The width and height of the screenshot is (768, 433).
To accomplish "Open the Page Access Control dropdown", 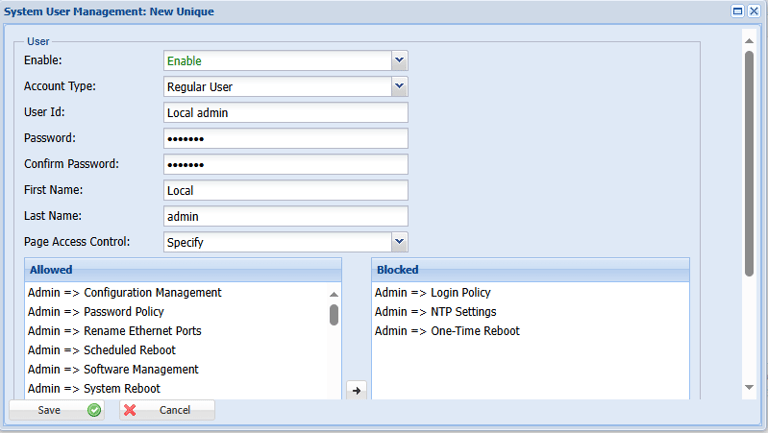I will (399, 241).
